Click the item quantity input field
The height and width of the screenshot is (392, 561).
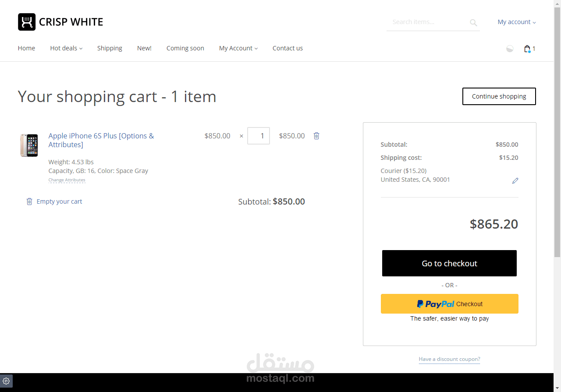(259, 136)
